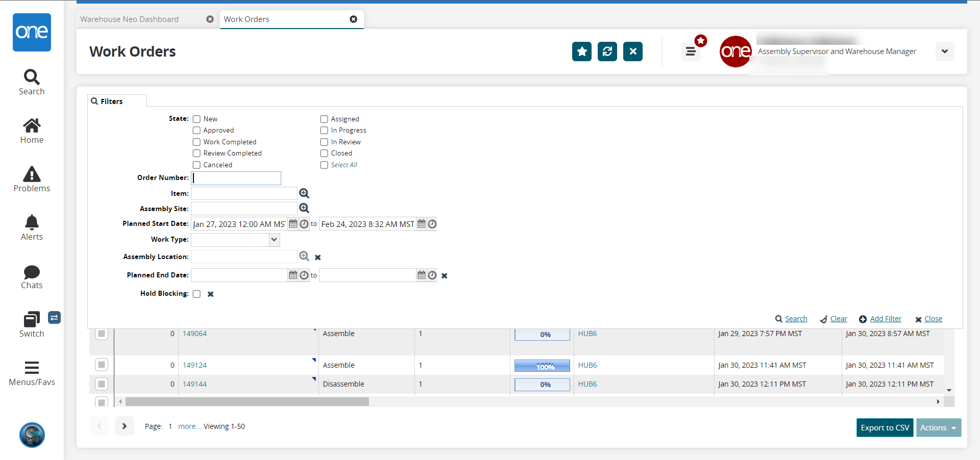Enable the Work Completed state filter
The height and width of the screenshot is (460, 980).
[197, 142]
